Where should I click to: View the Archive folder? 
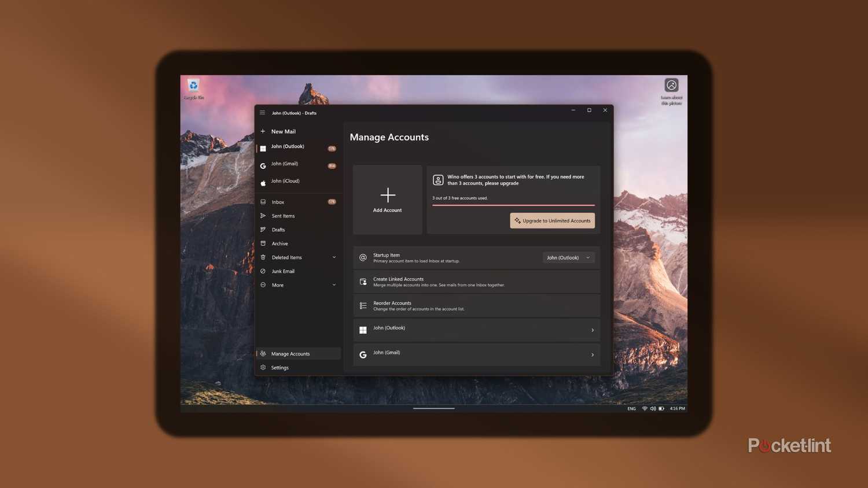[299, 243]
